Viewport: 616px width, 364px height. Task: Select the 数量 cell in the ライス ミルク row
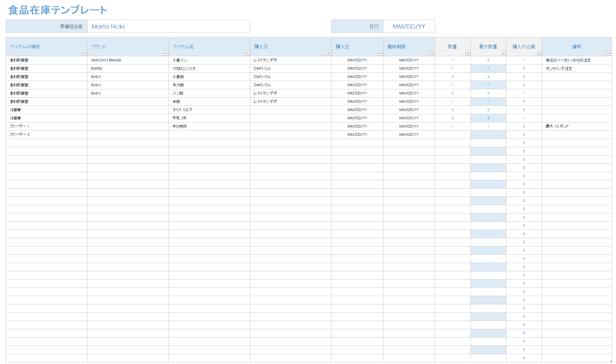point(453,110)
